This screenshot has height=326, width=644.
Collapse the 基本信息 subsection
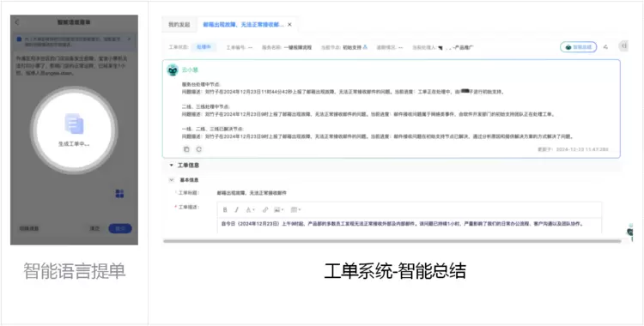172,180
